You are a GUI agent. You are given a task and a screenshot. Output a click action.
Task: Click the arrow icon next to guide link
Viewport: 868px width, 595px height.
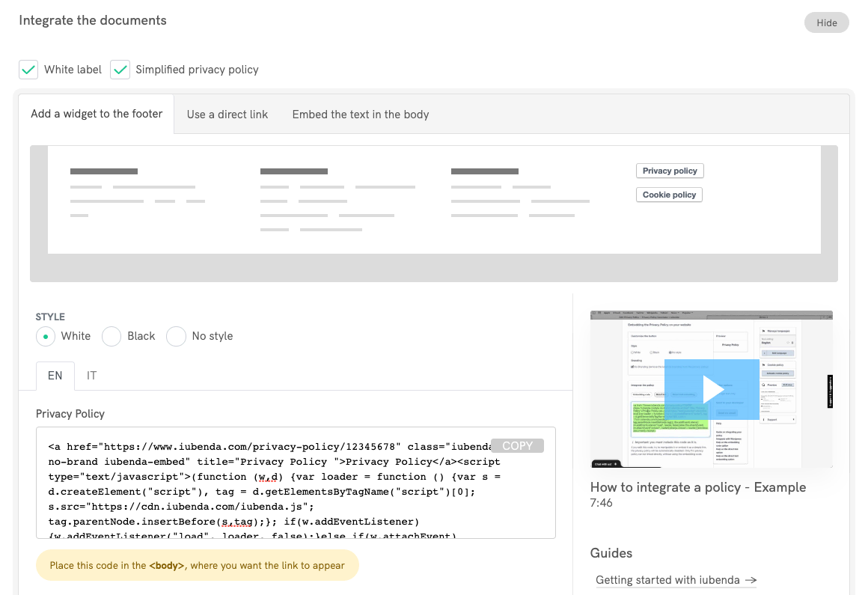[x=749, y=579]
